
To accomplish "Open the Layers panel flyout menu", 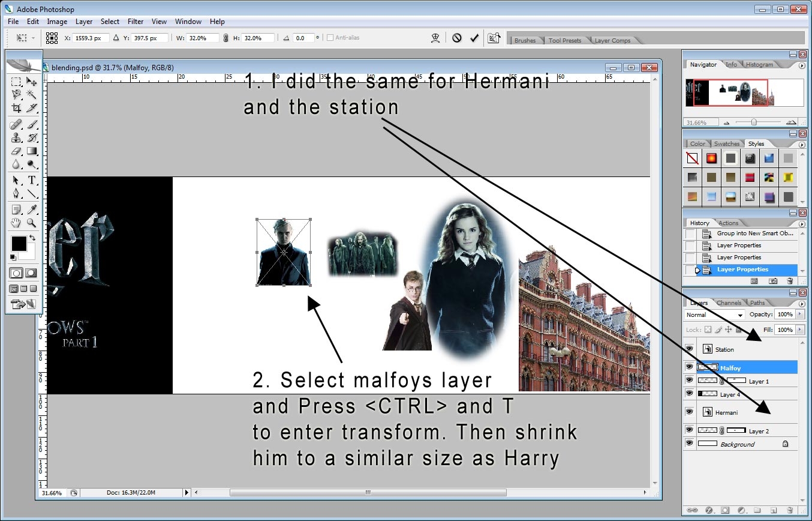I will 802,304.
